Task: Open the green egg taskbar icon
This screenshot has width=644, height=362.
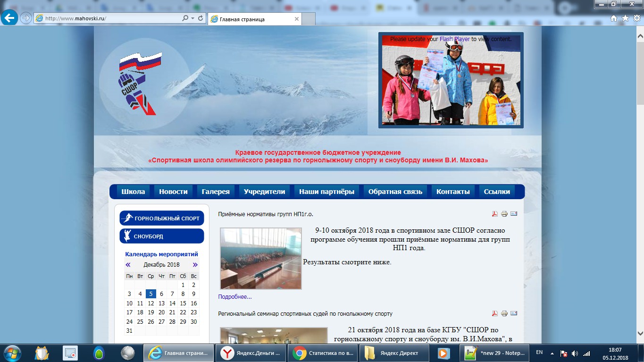Action: click(x=99, y=353)
